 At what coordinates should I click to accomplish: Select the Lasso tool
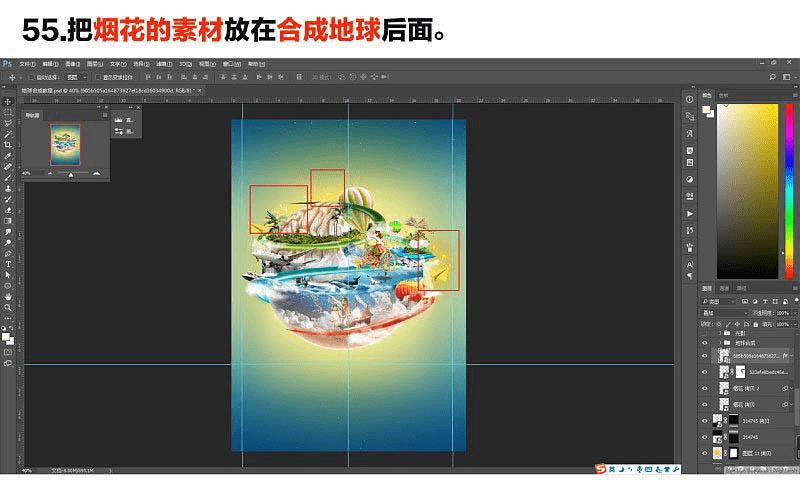pyautogui.click(x=8, y=123)
